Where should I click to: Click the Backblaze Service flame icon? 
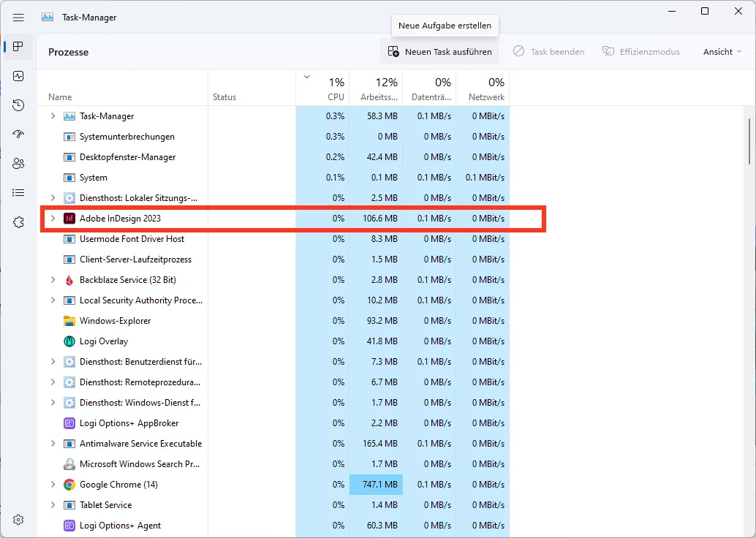(x=69, y=280)
